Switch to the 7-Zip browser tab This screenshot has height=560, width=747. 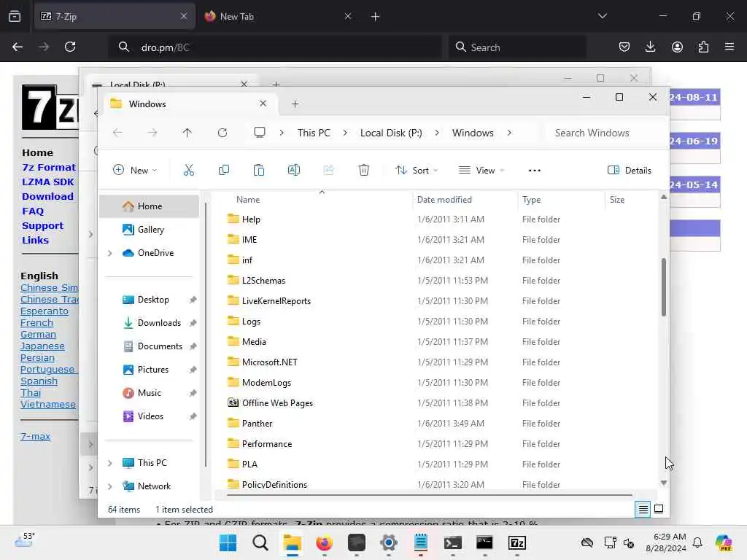pyautogui.click(x=115, y=17)
